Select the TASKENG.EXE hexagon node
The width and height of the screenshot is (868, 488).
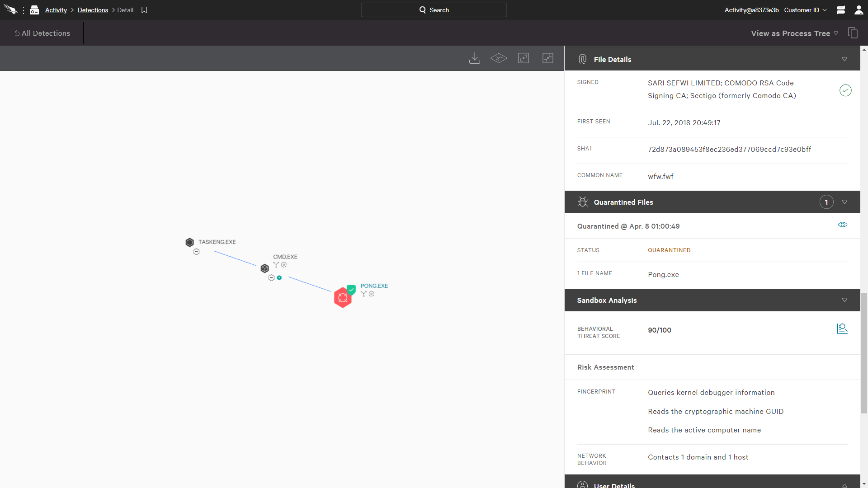point(190,242)
